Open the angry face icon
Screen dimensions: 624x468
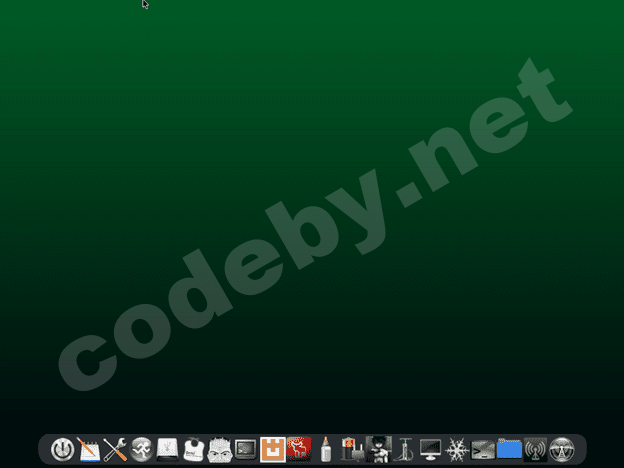tap(220, 450)
